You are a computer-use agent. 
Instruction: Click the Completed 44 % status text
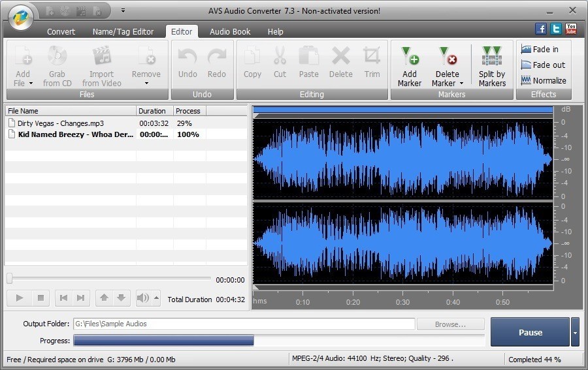534,360
